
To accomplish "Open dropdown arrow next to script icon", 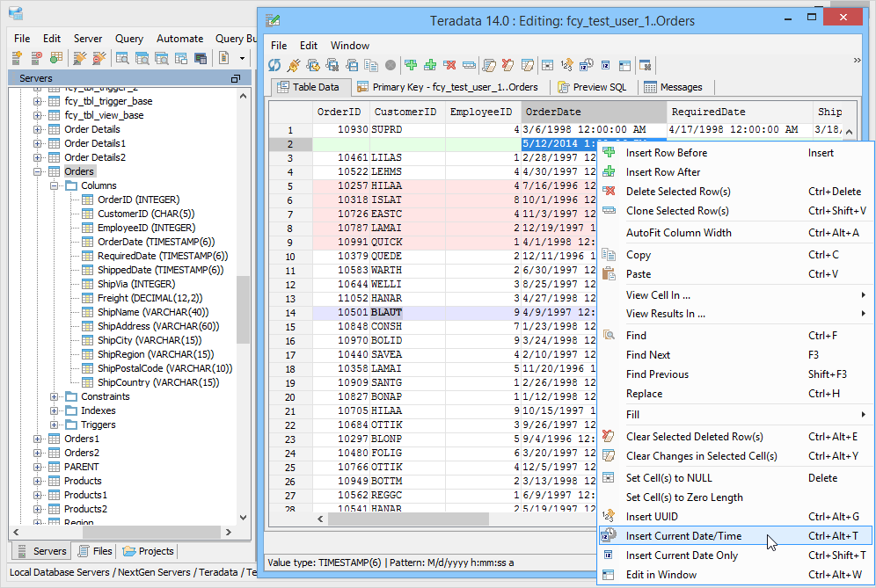I will (242, 58).
